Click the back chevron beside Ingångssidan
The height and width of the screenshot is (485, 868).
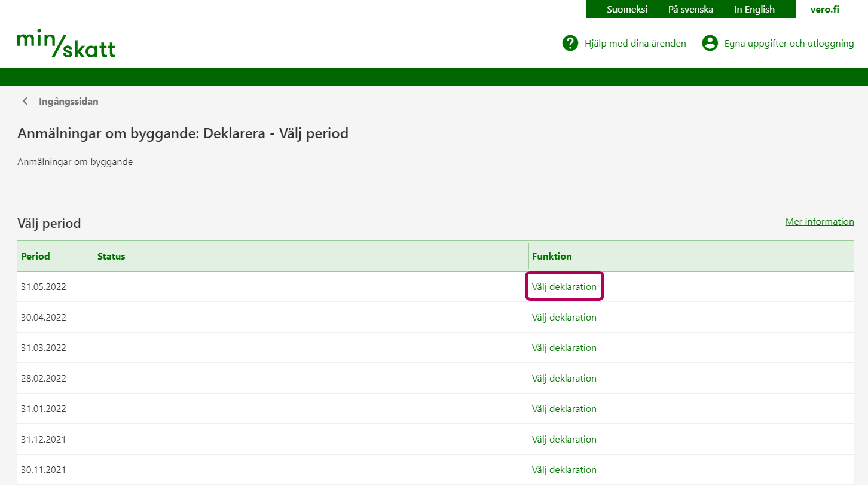coord(25,102)
